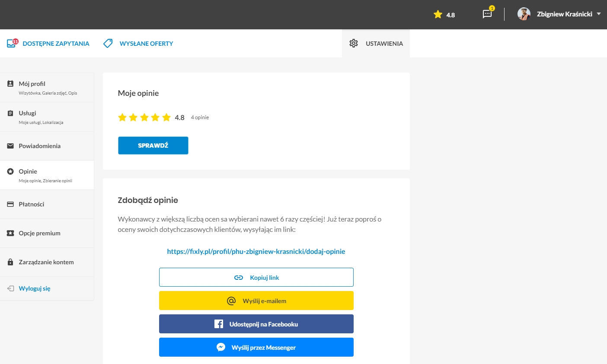Click the 4.8 score next to stars

click(x=180, y=117)
